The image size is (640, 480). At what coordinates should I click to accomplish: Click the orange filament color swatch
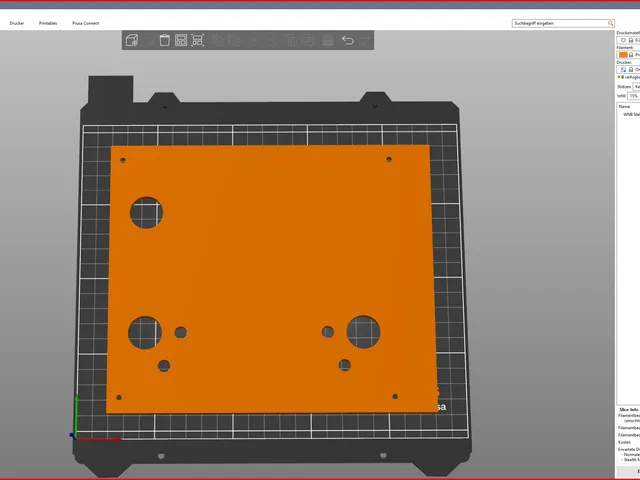click(623, 55)
